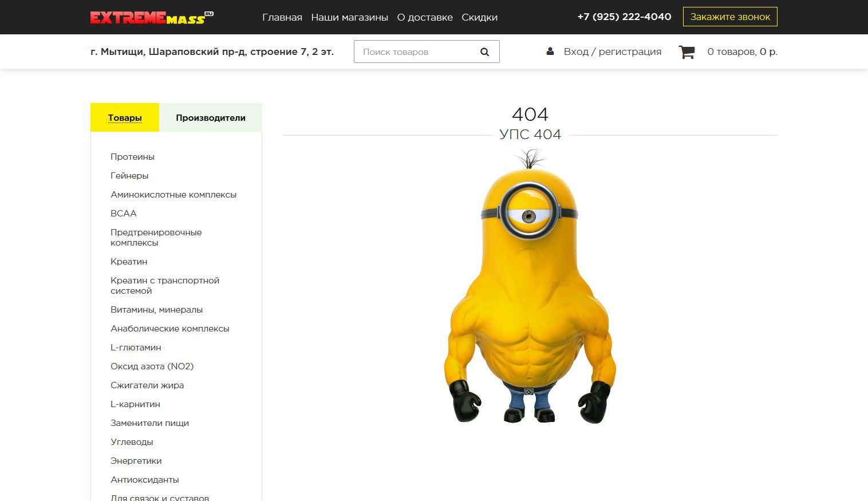The width and height of the screenshot is (868, 501).
Task: Click the search magnifier icon
Action: [x=484, y=52]
